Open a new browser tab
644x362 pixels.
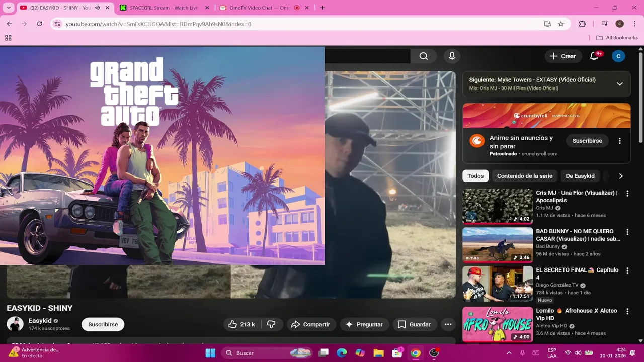322,8
